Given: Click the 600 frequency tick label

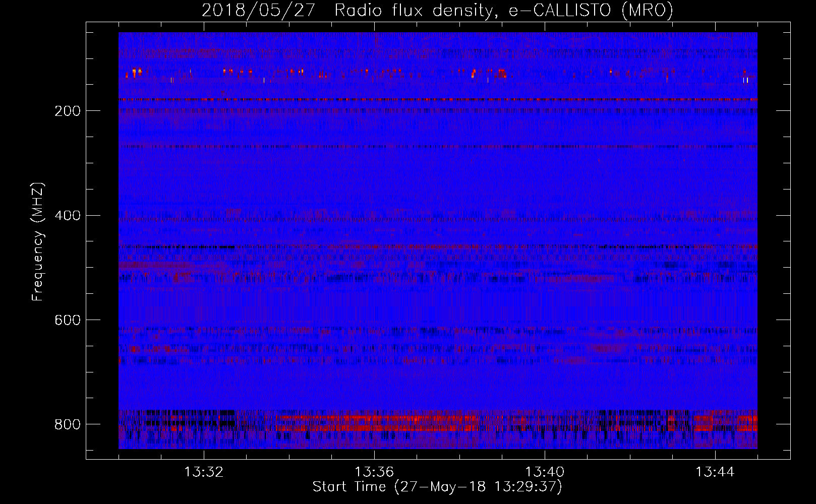Looking at the screenshot, I should [67, 320].
